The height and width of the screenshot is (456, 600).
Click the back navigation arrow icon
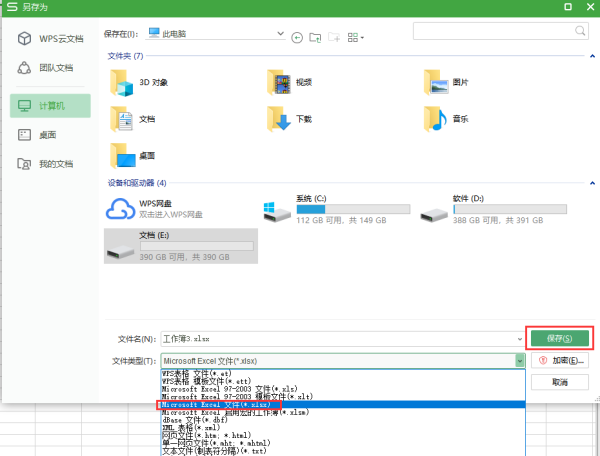coord(297,37)
